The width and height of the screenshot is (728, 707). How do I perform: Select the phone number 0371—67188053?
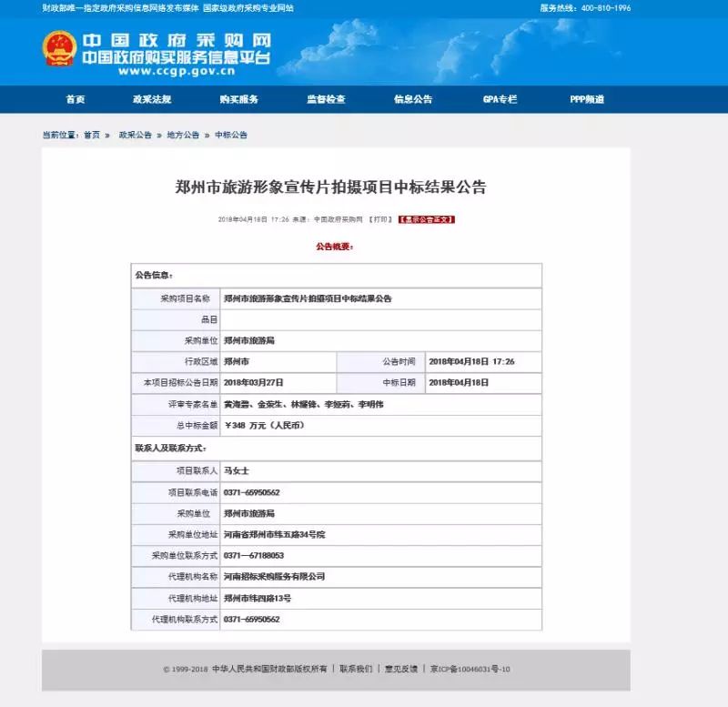coord(254,556)
